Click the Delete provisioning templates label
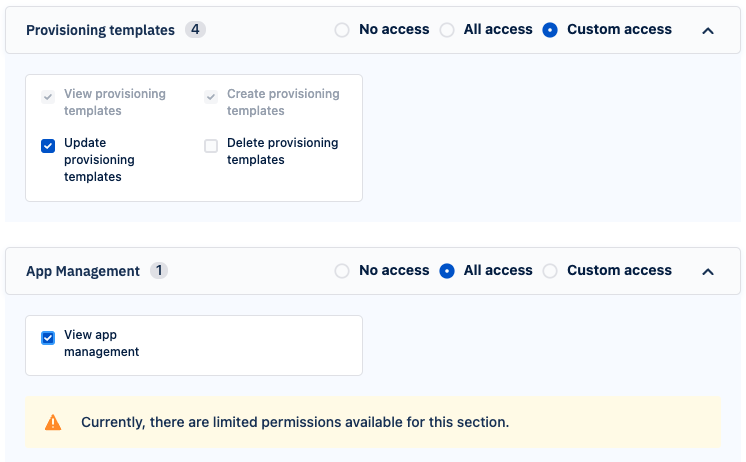 point(283,151)
